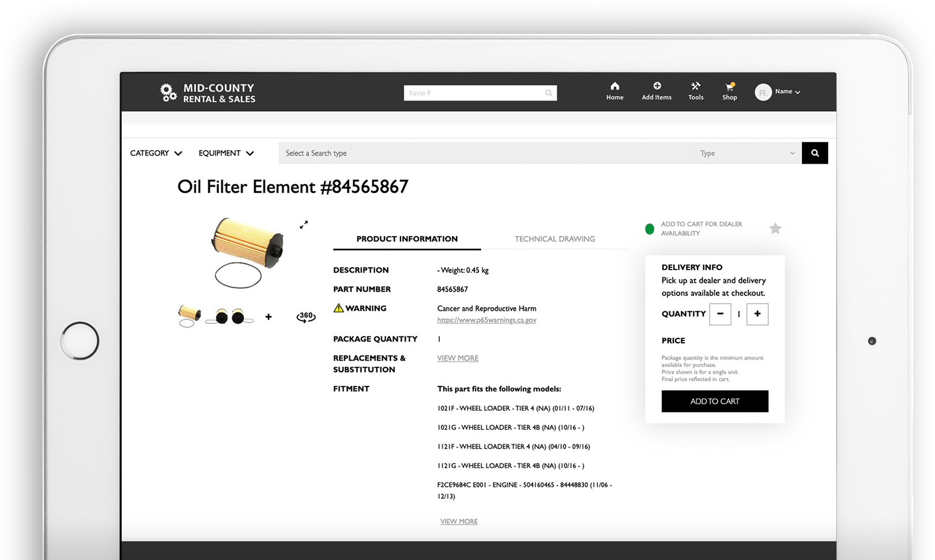Toggle the favorite star on this part

tap(775, 228)
